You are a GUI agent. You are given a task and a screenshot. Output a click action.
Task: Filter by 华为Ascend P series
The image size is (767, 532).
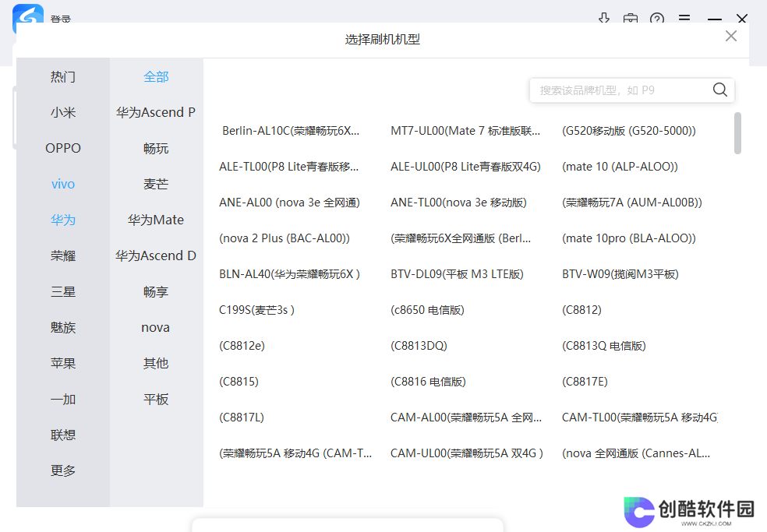[156, 112]
